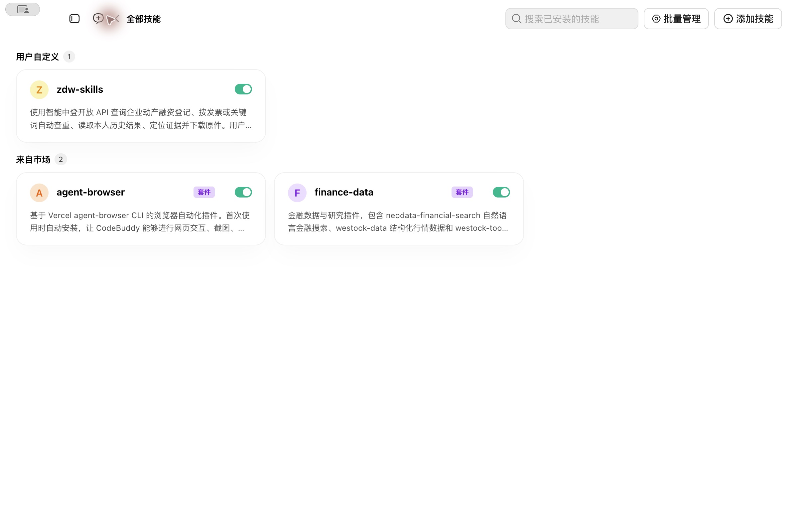Image resolution: width=798 pixels, height=532 pixels.
Task: Click the count badge beside 来自市场
Action: (61, 160)
